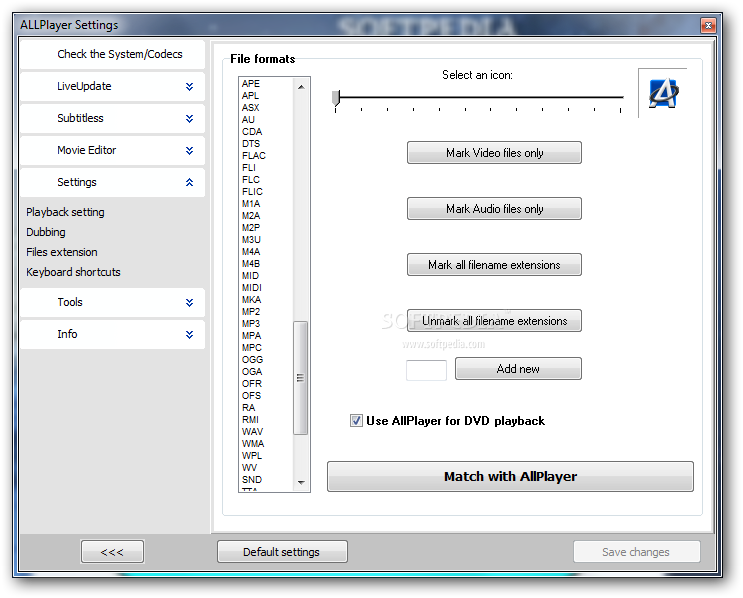The image size is (743, 598).
Task: Select MIDI in the file formats list
Action: (252, 288)
